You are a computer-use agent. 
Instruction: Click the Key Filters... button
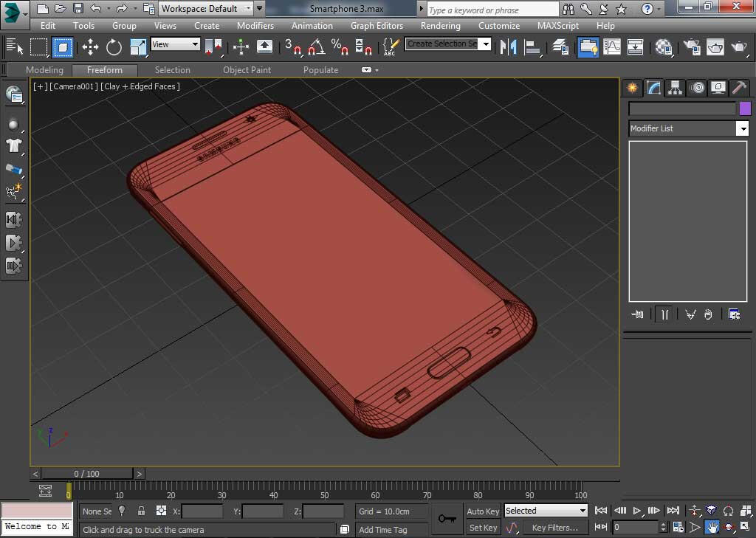(x=554, y=528)
